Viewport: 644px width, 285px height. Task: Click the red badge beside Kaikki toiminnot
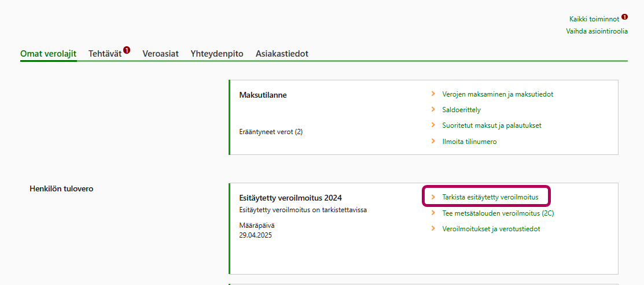point(624,17)
